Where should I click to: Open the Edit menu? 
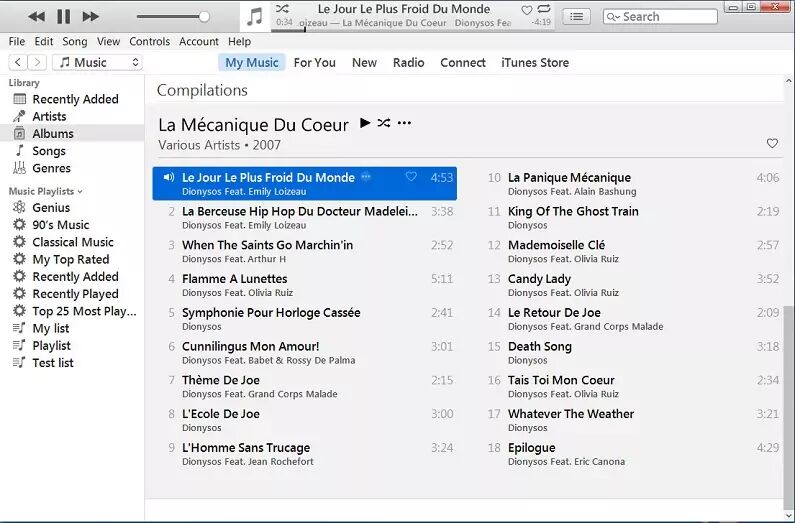coord(44,42)
